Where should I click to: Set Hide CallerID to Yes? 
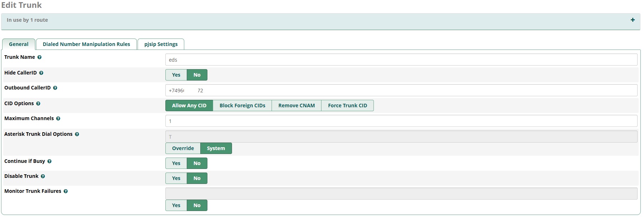click(176, 75)
